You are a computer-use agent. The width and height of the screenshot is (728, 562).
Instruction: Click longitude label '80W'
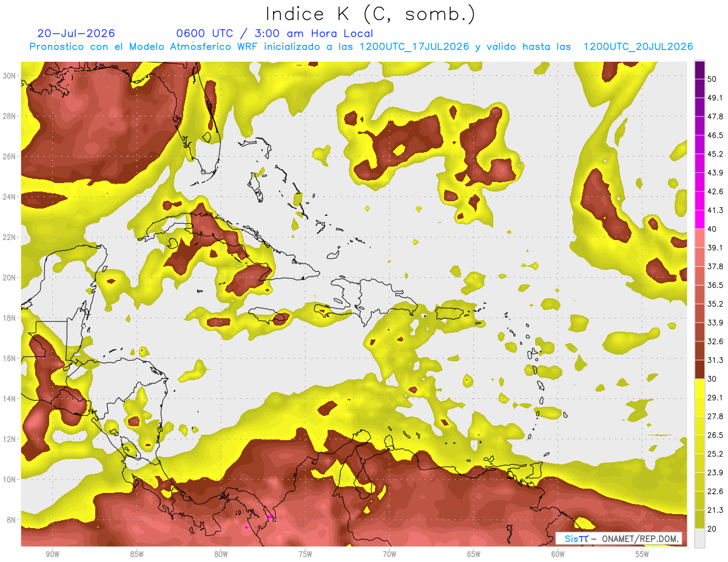pyautogui.click(x=221, y=554)
